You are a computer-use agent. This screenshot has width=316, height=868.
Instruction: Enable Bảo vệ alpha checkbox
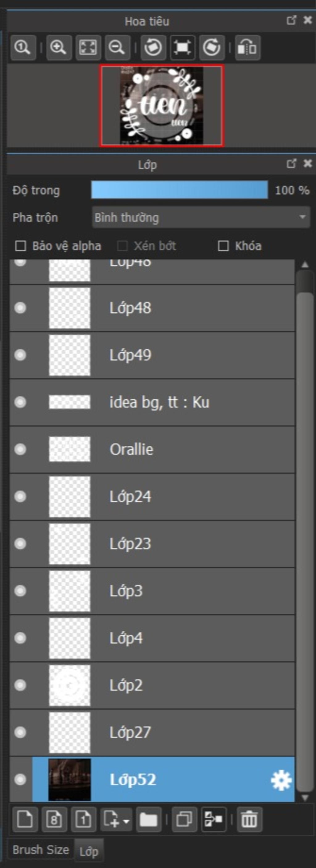(21, 246)
